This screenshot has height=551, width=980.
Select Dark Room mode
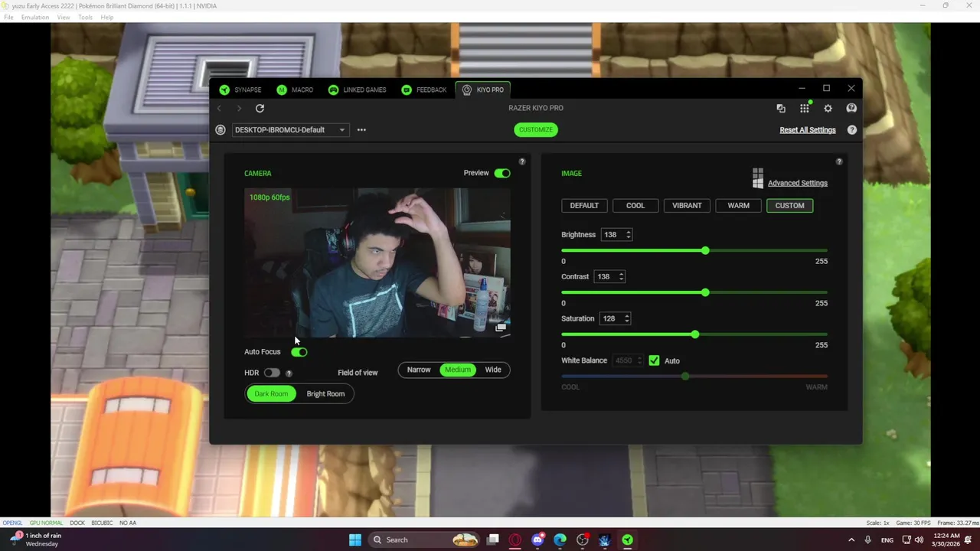click(x=271, y=393)
